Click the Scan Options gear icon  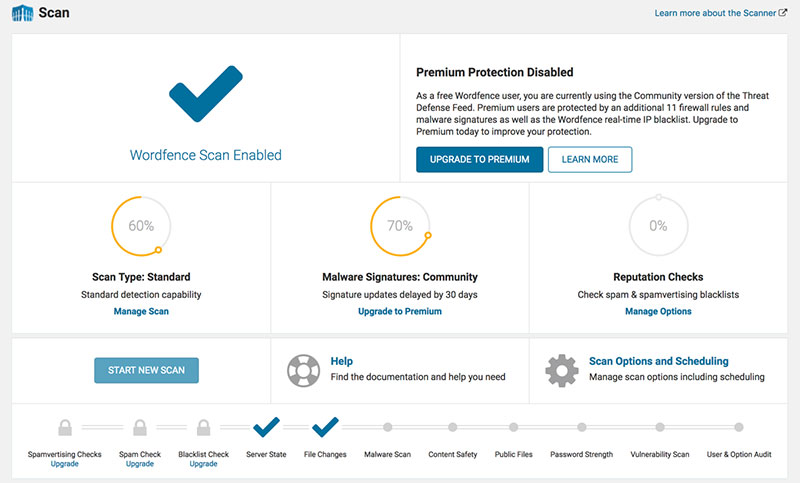tap(561, 370)
